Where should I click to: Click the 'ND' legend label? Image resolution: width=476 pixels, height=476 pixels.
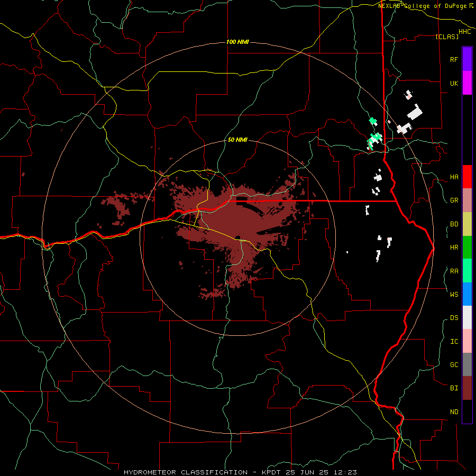[x=454, y=412]
